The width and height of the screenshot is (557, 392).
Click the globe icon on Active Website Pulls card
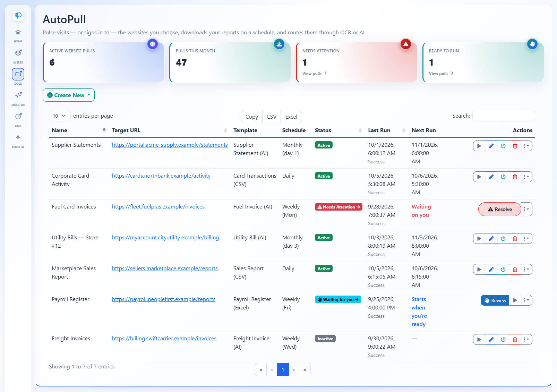(x=153, y=44)
